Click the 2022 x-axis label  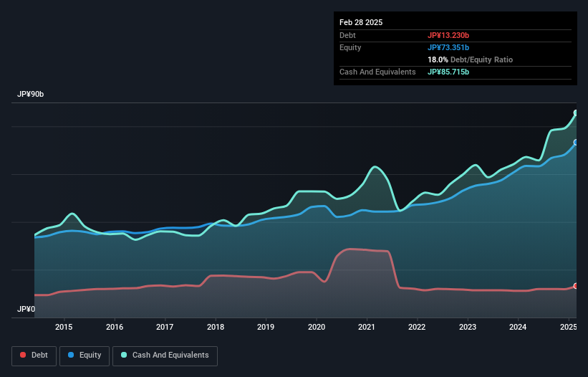417,327
